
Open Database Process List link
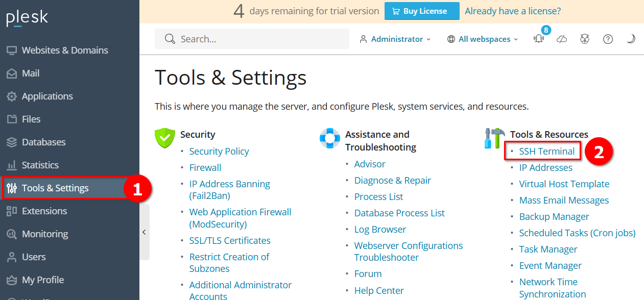tap(399, 213)
